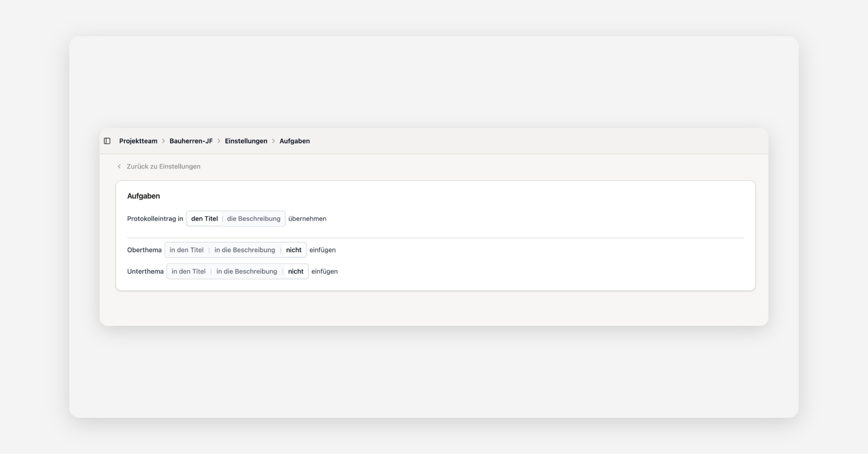Choose 'nicht' for Unterthema
868x454 pixels.
point(295,271)
